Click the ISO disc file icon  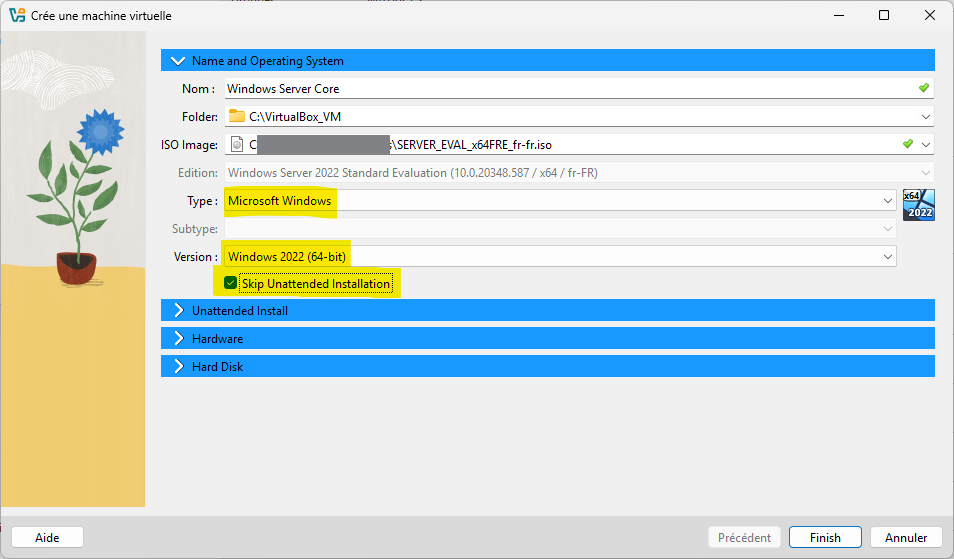pyautogui.click(x=237, y=144)
